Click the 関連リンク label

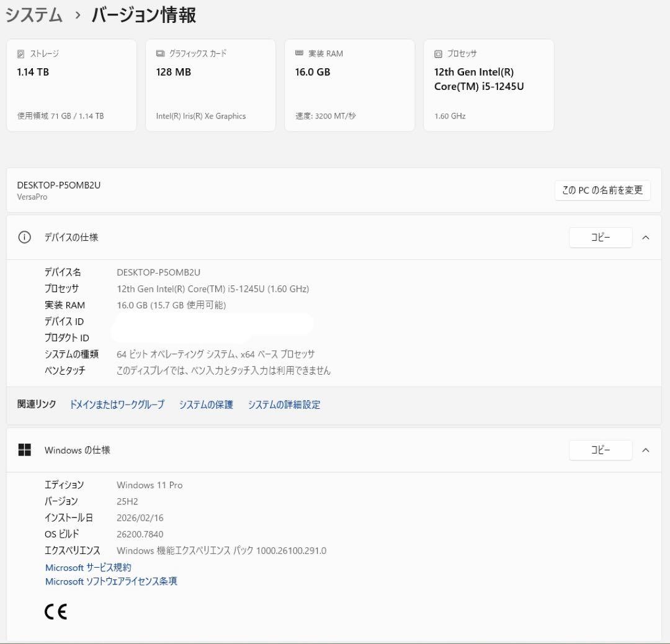tap(37, 404)
